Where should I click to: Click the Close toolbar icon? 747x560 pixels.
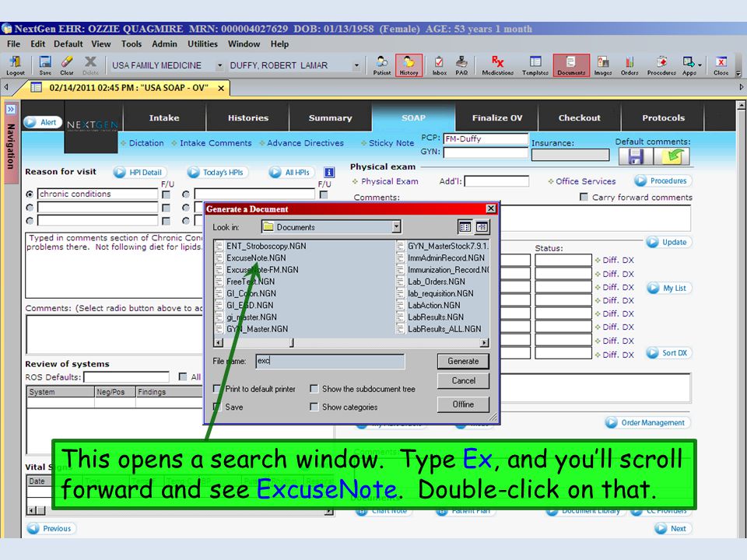(x=721, y=65)
